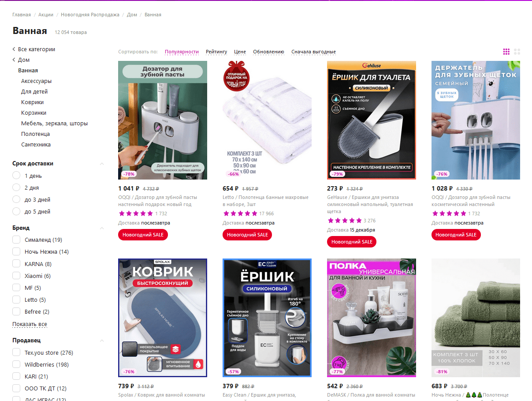Check the 'Xiaomi' brand filter
This screenshot has height=401, width=532.
16,276
